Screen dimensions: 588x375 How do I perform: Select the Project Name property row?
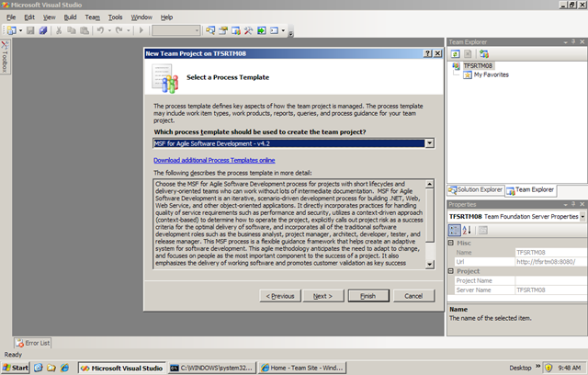[x=521, y=280]
